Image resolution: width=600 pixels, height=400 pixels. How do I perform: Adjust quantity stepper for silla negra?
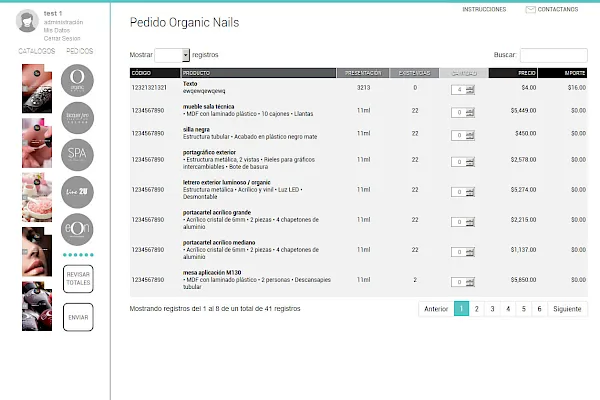[x=470, y=136]
